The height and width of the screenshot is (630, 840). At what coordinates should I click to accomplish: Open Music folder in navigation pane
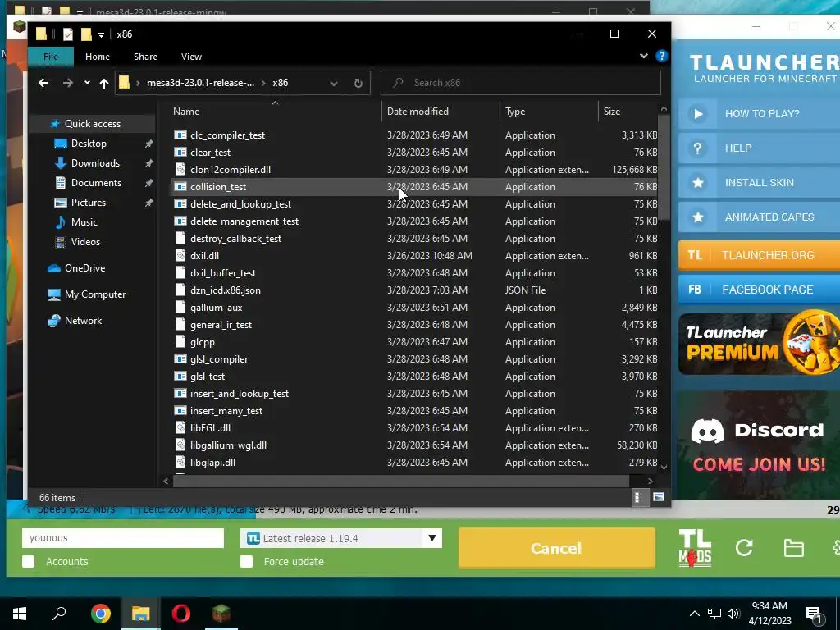tap(84, 221)
